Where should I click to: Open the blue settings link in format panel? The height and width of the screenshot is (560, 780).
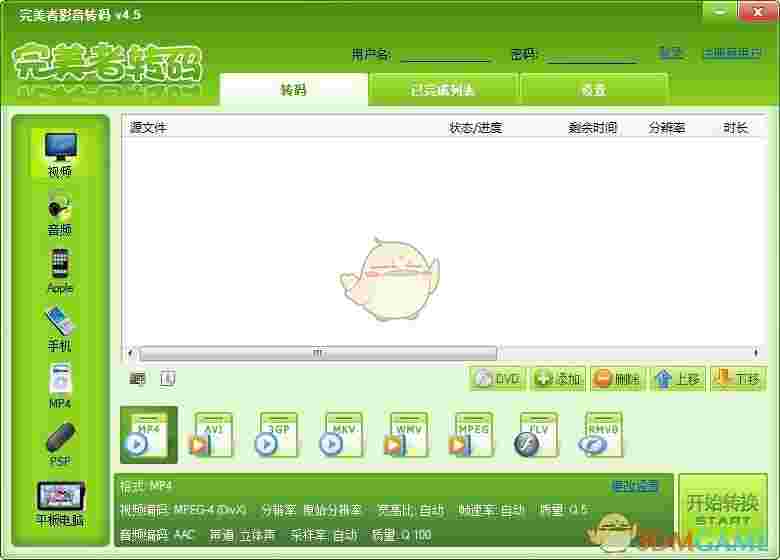point(635,486)
